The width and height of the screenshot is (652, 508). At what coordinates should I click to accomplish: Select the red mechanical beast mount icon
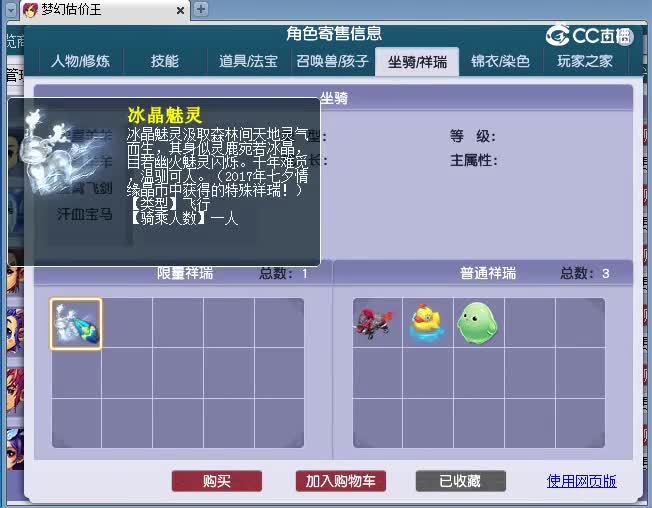click(375, 323)
